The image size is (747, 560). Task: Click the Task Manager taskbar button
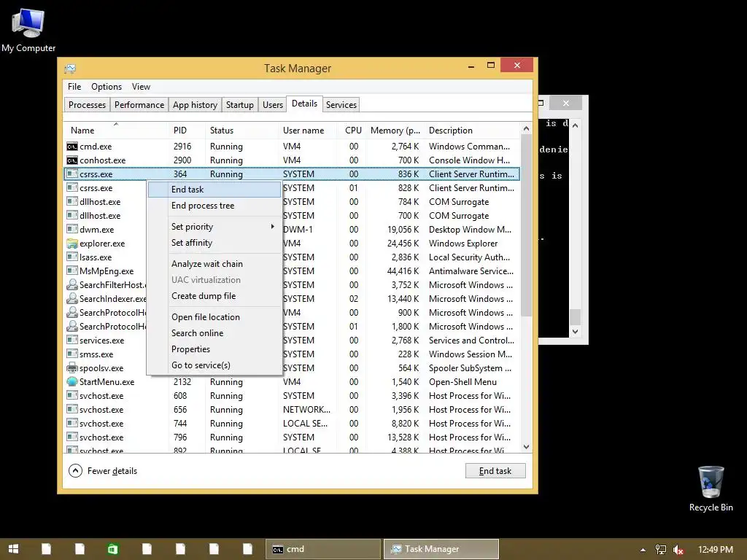(x=441, y=549)
